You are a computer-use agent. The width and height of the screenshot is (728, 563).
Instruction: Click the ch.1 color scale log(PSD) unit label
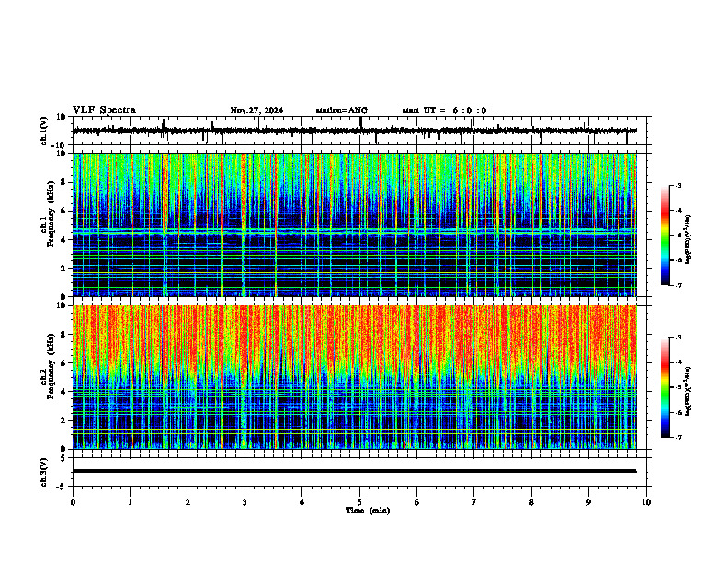(x=688, y=240)
